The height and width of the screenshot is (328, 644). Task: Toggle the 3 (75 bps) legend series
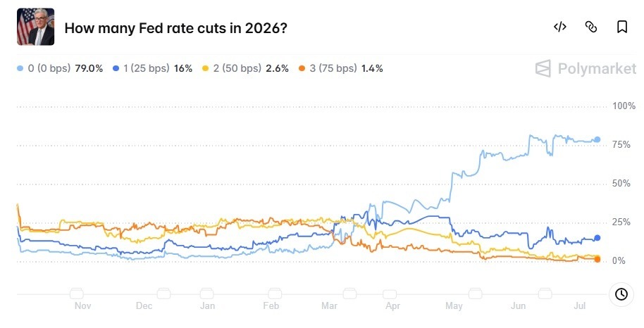coord(340,68)
